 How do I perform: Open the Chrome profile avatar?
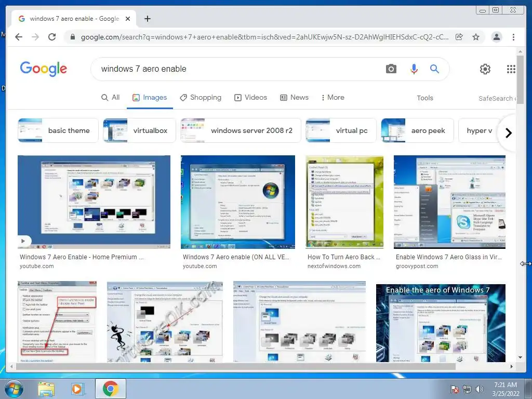pos(496,37)
